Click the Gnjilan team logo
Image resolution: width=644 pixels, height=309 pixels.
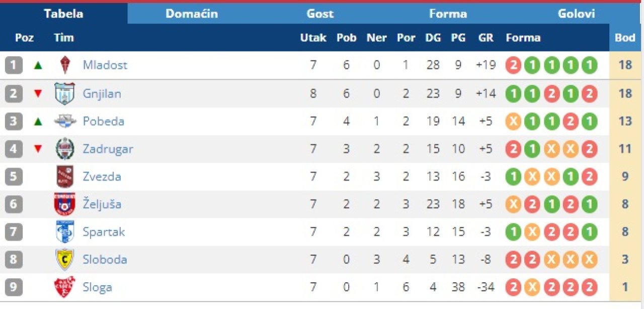tap(64, 94)
